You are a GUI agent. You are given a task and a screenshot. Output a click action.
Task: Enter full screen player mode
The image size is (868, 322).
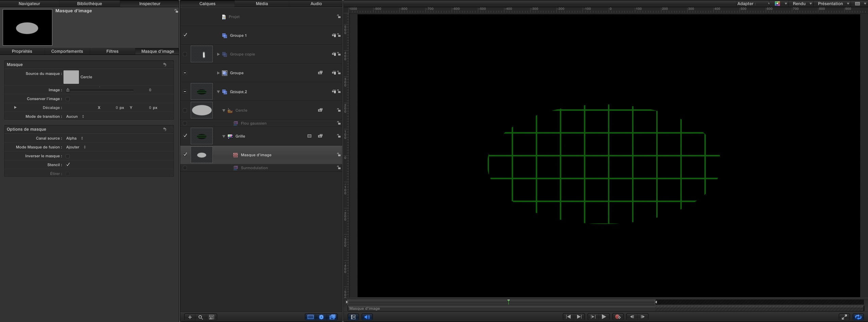click(x=844, y=317)
